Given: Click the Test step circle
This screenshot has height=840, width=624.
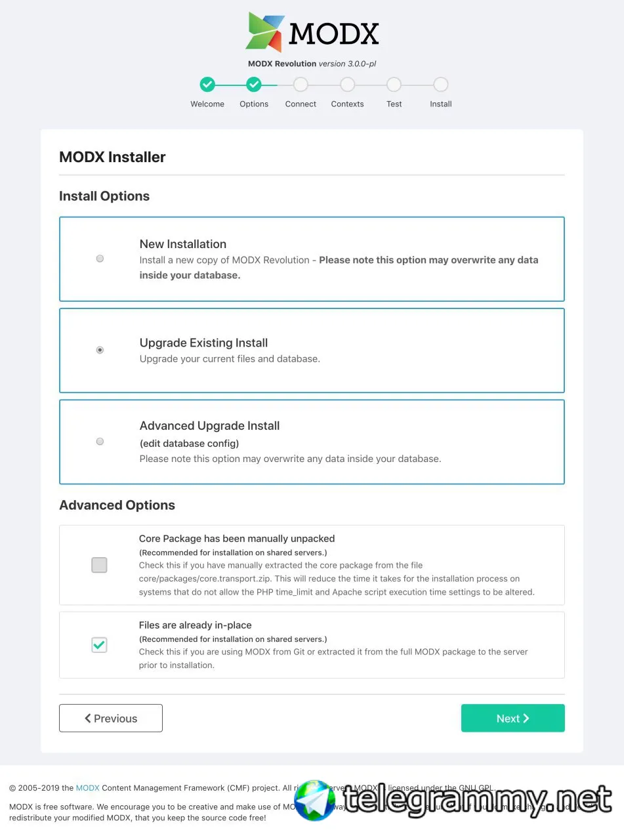Looking at the screenshot, I should click(394, 85).
